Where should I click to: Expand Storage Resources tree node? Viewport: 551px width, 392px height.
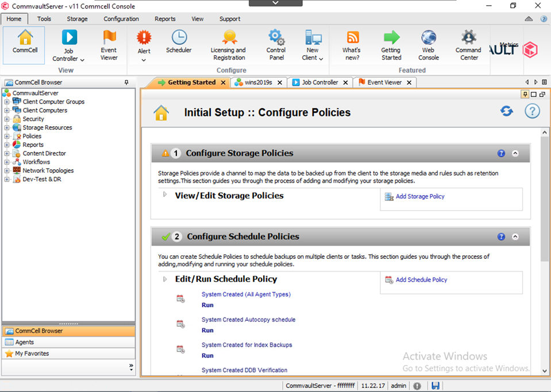(7, 127)
